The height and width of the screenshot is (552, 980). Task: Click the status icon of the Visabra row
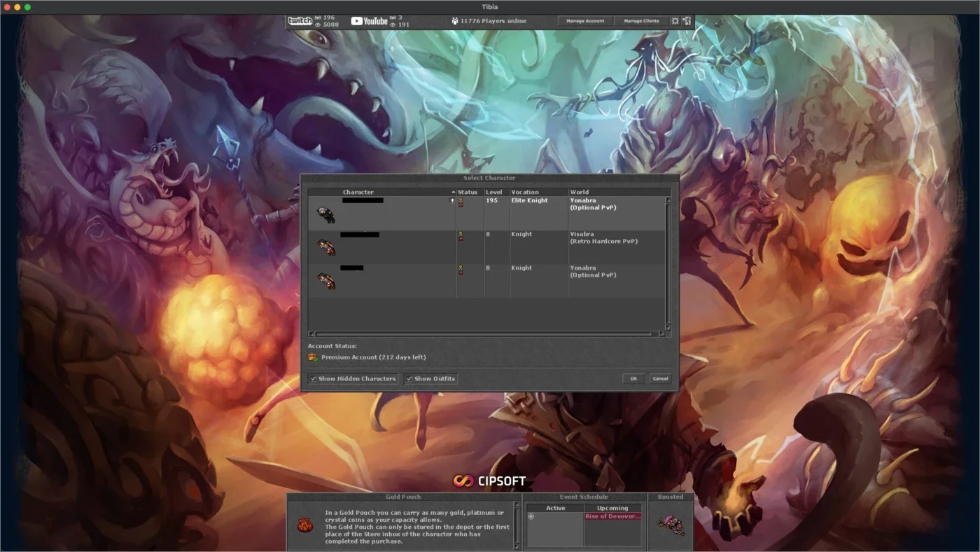pyautogui.click(x=461, y=236)
